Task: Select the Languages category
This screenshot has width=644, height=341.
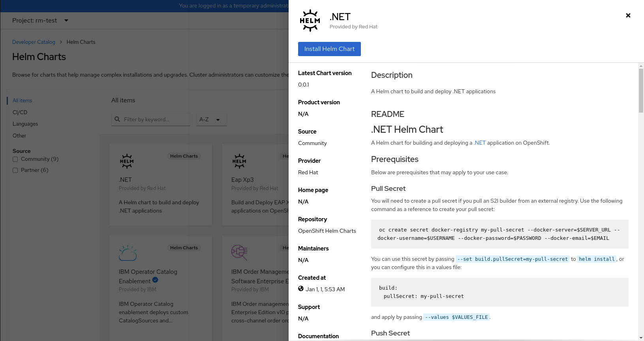Action: point(25,124)
